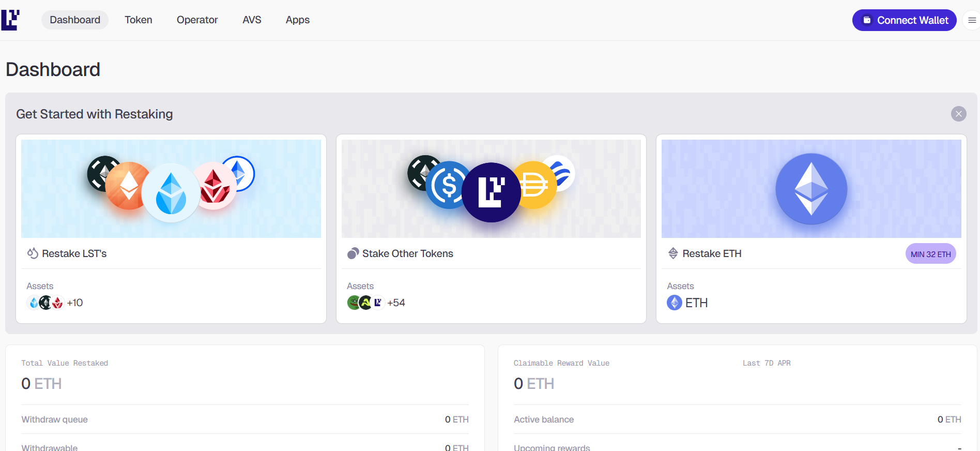Open the Stake Other Tokens card image
Viewport: 980px width, 451px height.
(x=491, y=189)
